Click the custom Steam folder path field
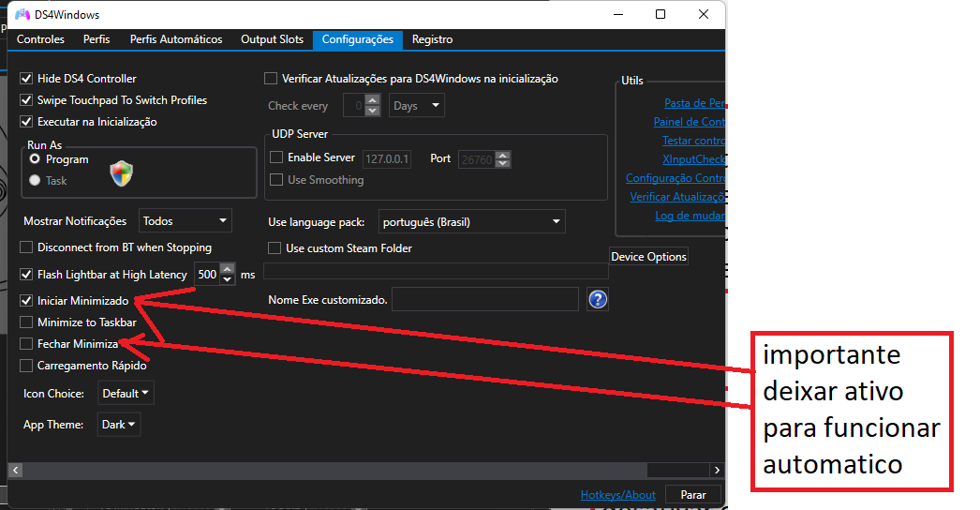The image size is (980, 510). click(436, 271)
